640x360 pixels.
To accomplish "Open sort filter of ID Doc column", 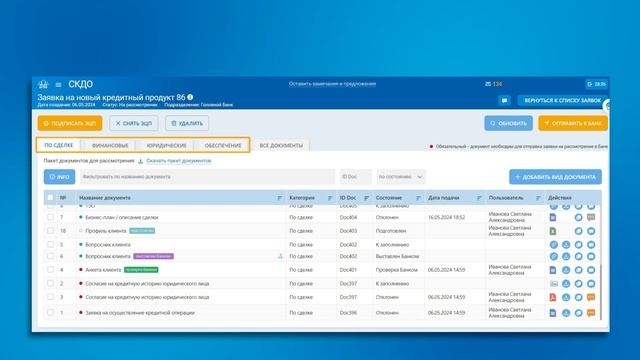I will 367,198.
